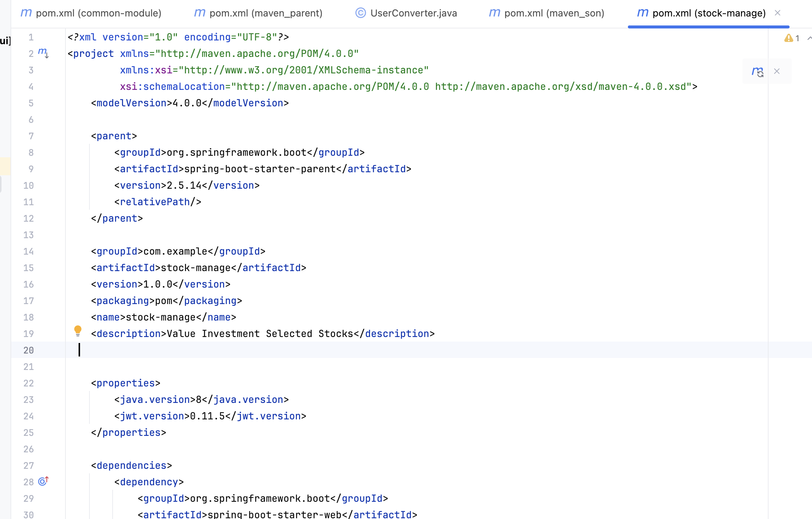Switch to UserConverter.java tab

413,13
